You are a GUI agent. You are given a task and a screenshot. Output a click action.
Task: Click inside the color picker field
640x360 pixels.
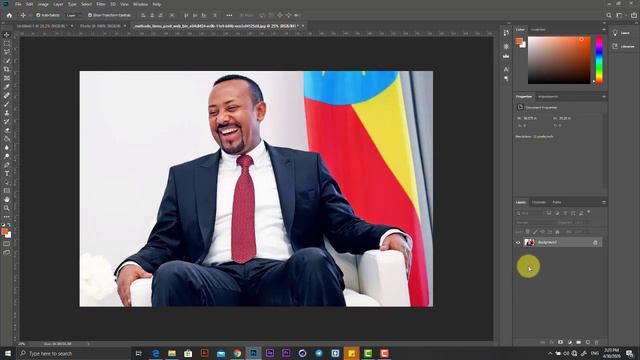click(x=559, y=60)
